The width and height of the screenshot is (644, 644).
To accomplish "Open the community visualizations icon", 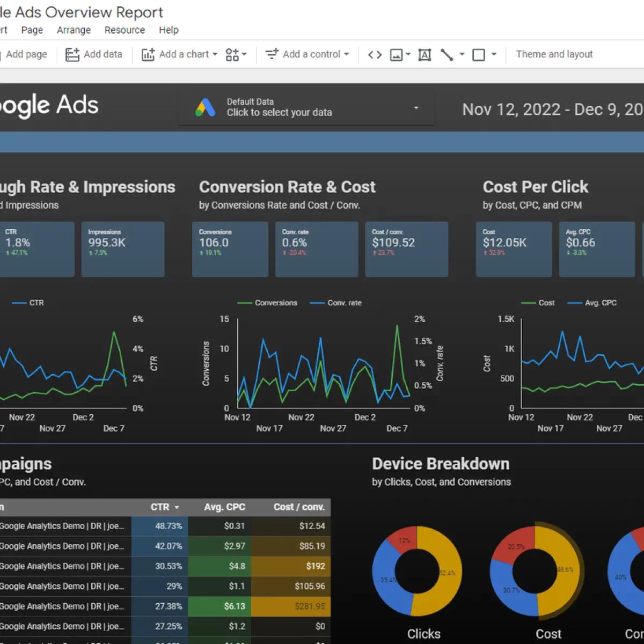I will (x=232, y=55).
